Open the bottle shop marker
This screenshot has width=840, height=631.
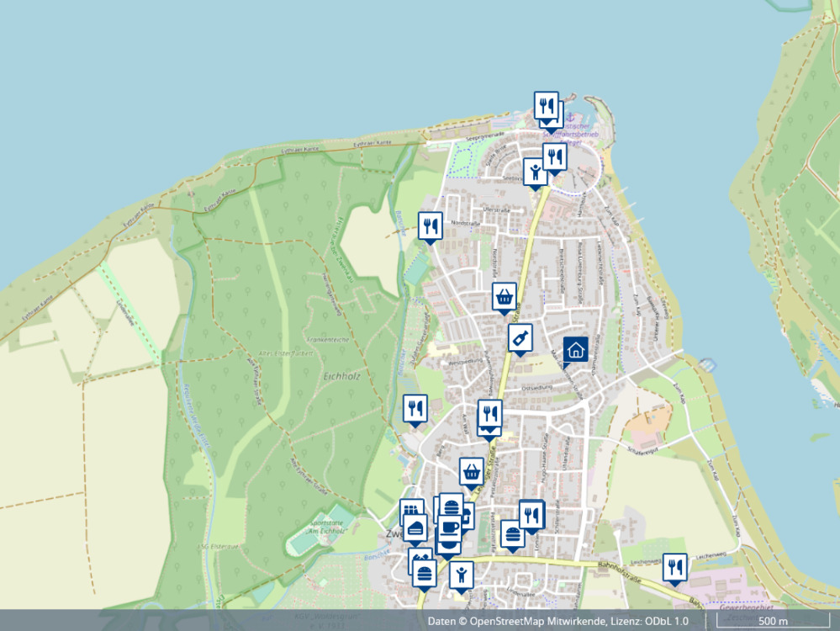click(520, 338)
